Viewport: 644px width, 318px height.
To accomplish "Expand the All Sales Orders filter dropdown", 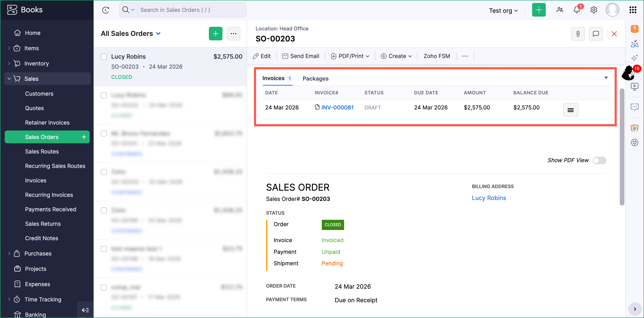I will pos(158,33).
